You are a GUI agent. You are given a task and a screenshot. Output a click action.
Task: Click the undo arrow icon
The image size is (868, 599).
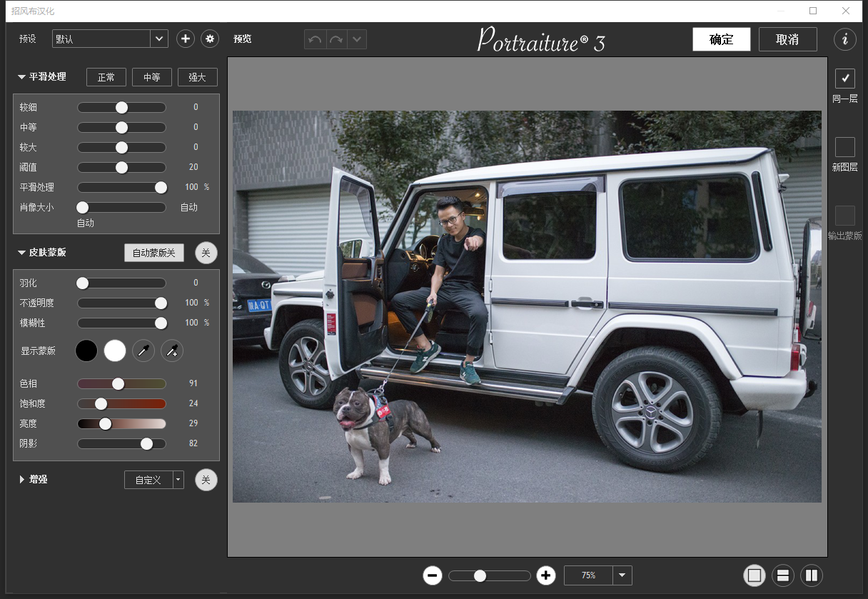315,39
